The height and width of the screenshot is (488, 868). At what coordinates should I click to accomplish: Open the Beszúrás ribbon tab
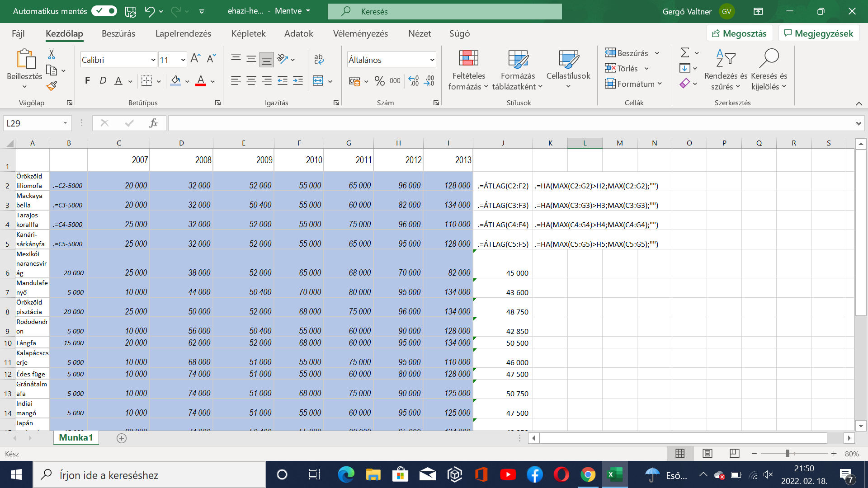pos(118,33)
